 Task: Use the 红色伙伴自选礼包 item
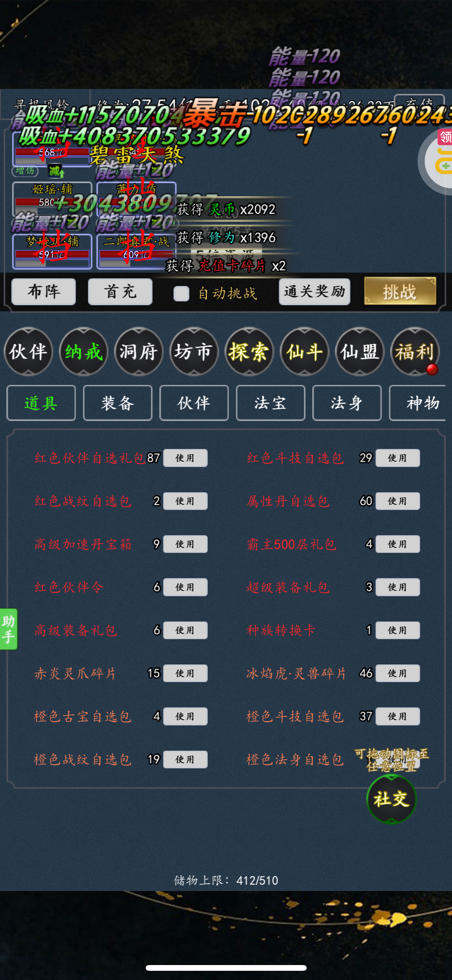tap(185, 458)
